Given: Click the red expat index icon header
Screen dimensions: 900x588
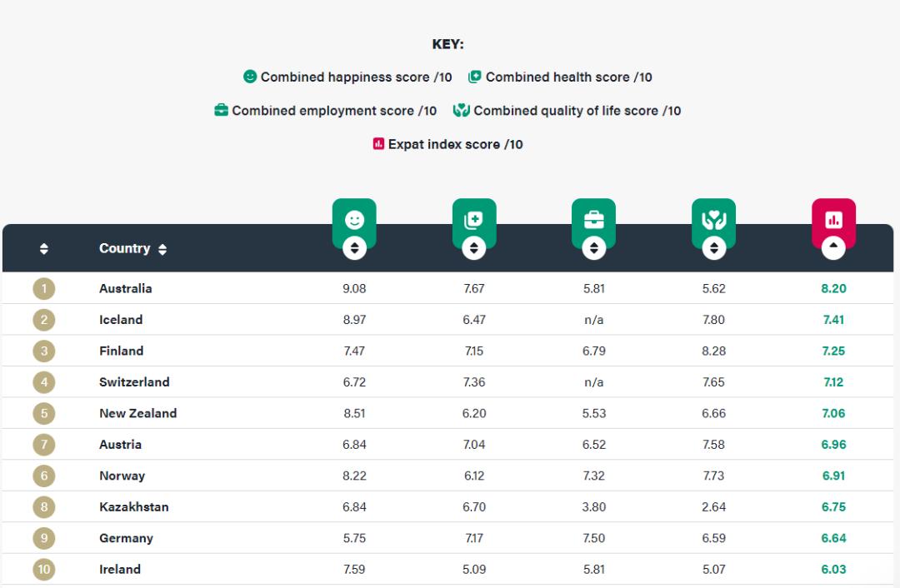Looking at the screenshot, I should pos(834,220).
